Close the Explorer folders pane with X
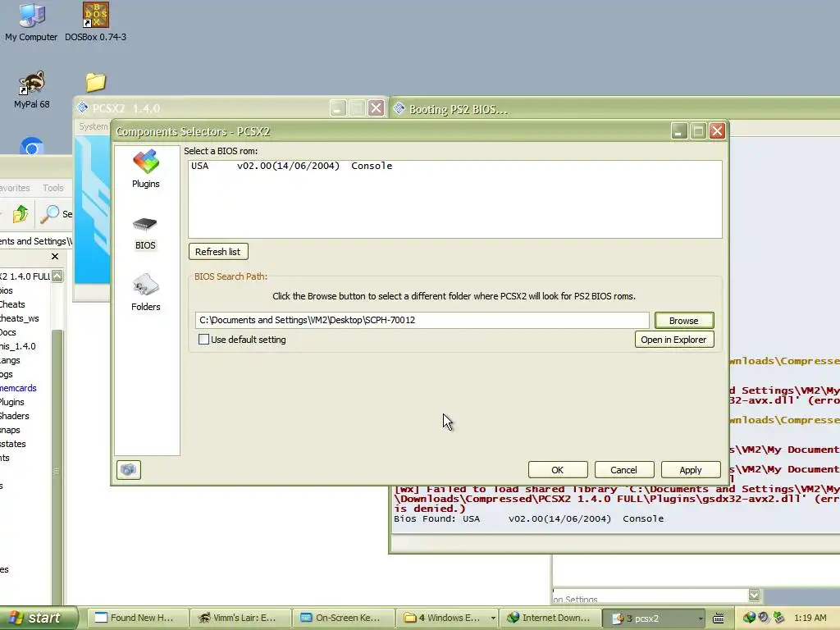Viewport: 840px width, 630px height. (x=55, y=257)
